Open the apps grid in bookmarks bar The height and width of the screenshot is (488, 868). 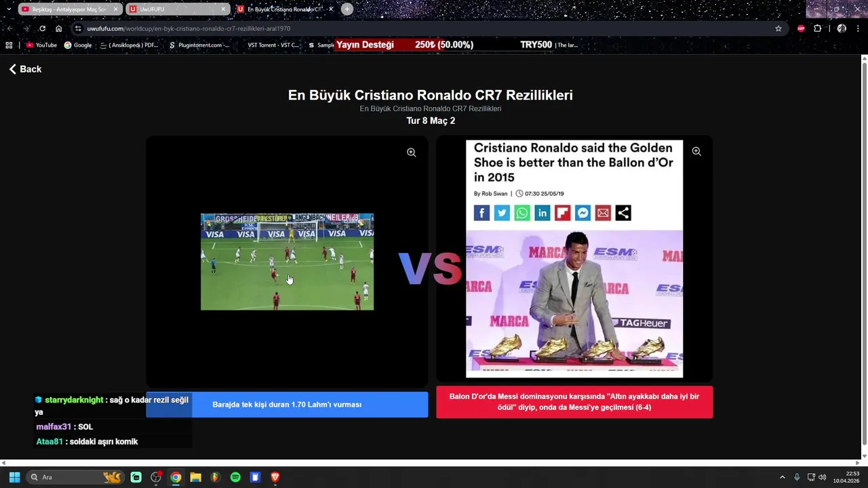[9, 45]
